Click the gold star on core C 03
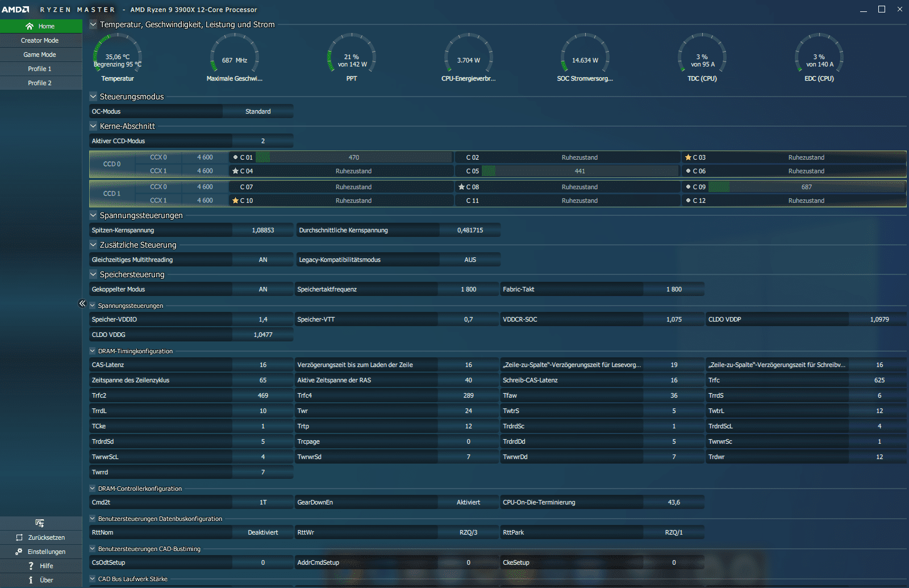This screenshot has height=588, width=909. click(688, 157)
